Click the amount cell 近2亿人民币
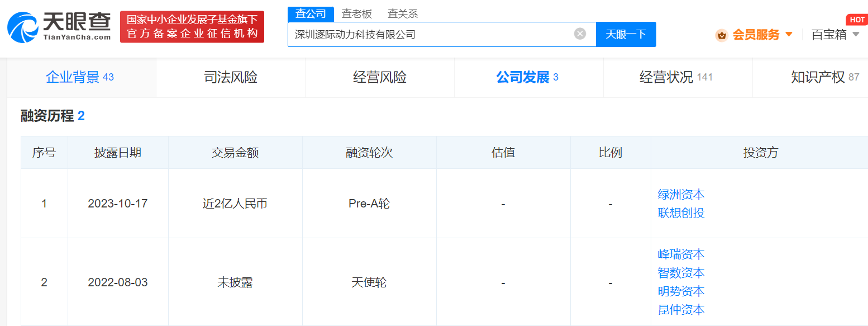The width and height of the screenshot is (868, 326). (x=235, y=204)
